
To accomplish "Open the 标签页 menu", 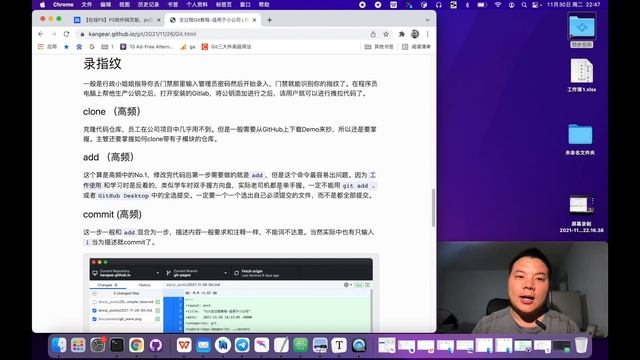I will click(224, 4).
